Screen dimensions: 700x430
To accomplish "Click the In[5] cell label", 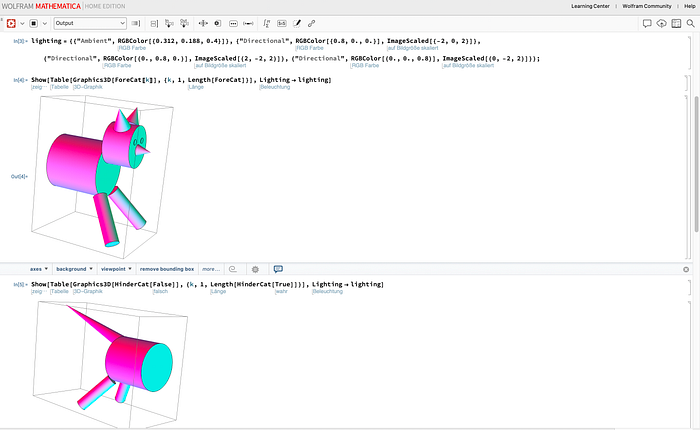I will (x=20, y=284).
